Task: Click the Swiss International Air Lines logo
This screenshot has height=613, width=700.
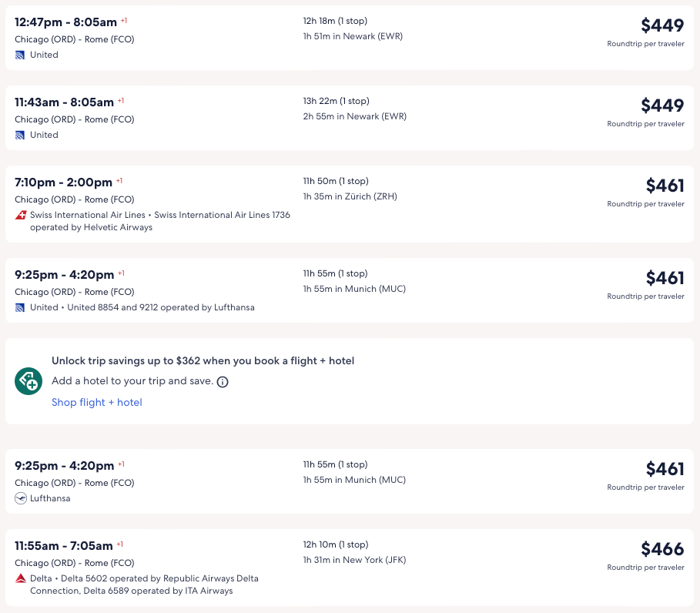Action: pyautogui.click(x=20, y=215)
